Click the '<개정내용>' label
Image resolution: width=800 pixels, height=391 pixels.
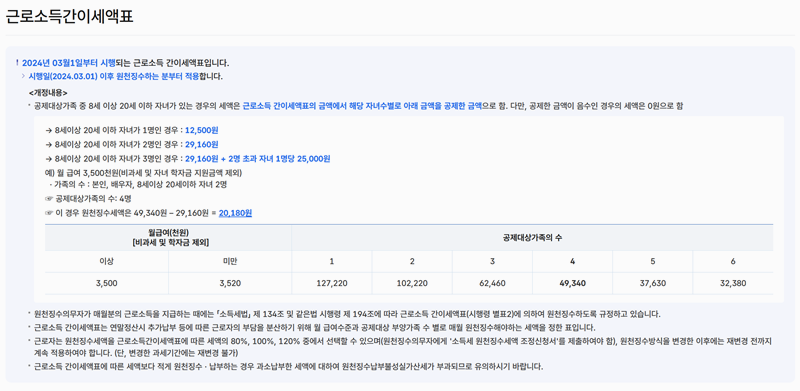point(48,93)
